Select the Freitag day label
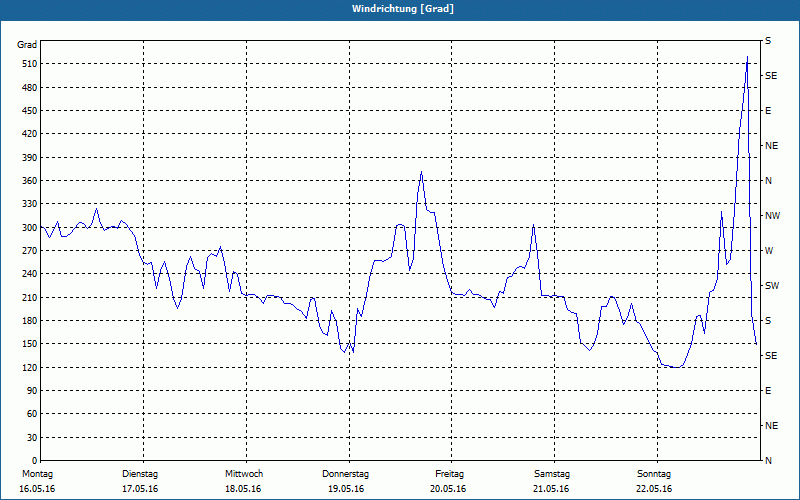The width and height of the screenshot is (800, 500). [x=449, y=474]
